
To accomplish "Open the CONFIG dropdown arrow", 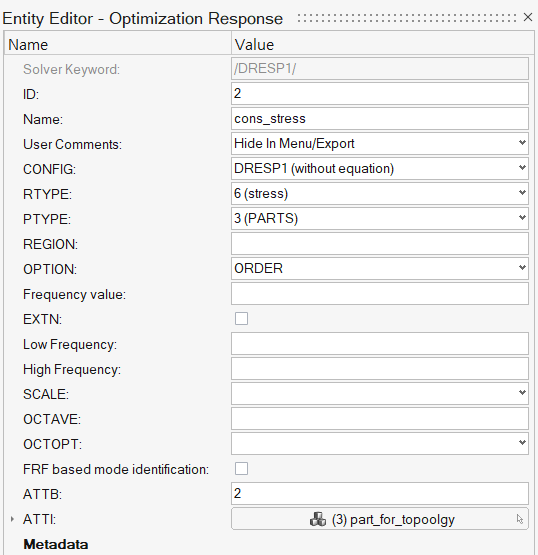I will (x=522, y=168).
